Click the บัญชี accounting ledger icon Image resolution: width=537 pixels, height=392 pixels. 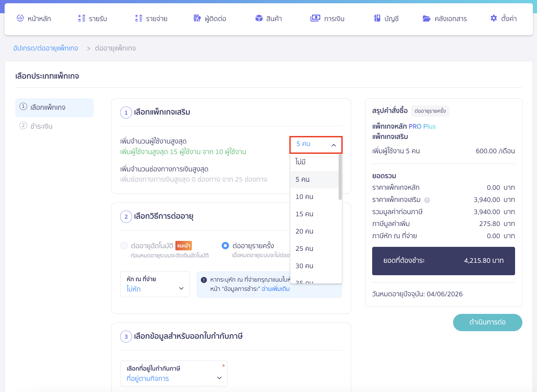pyautogui.click(x=376, y=18)
